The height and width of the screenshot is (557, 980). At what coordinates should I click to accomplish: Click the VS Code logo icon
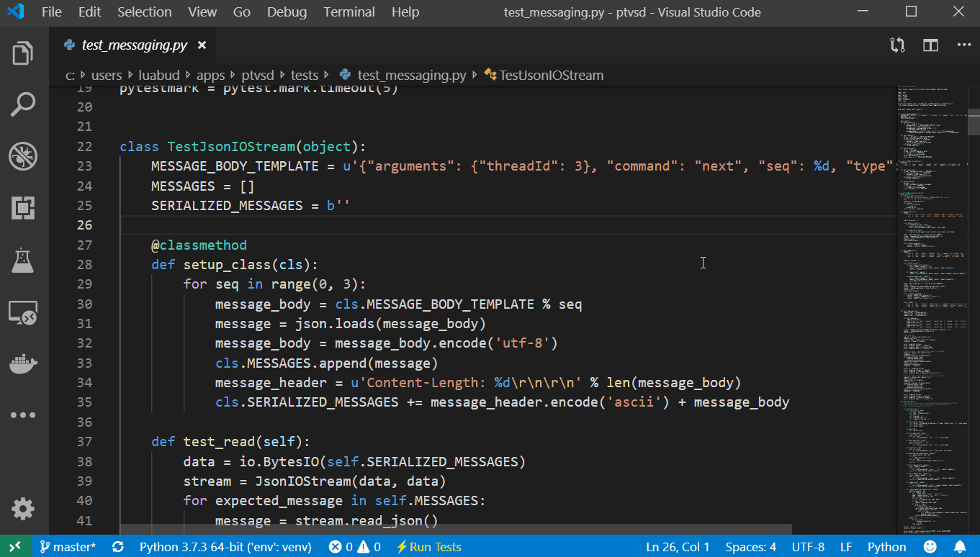pyautogui.click(x=15, y=12)
